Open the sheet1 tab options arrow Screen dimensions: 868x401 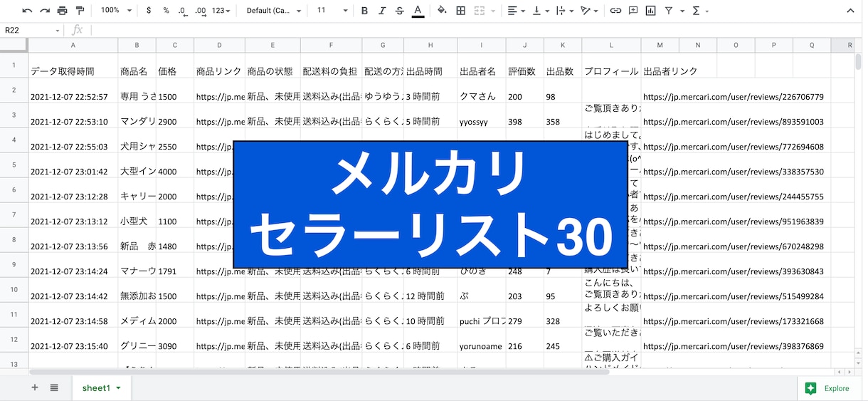(118, 388)
